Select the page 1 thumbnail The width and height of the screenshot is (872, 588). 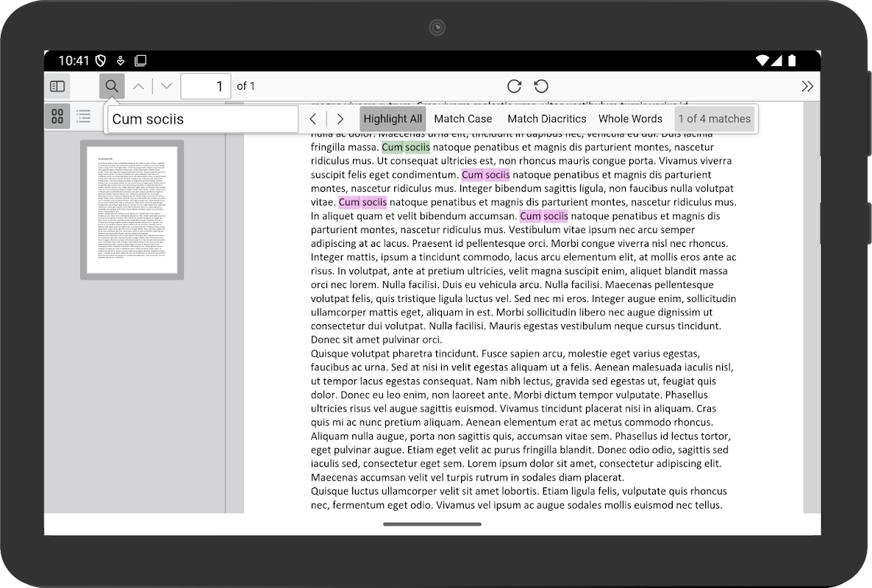pos(132,209)
